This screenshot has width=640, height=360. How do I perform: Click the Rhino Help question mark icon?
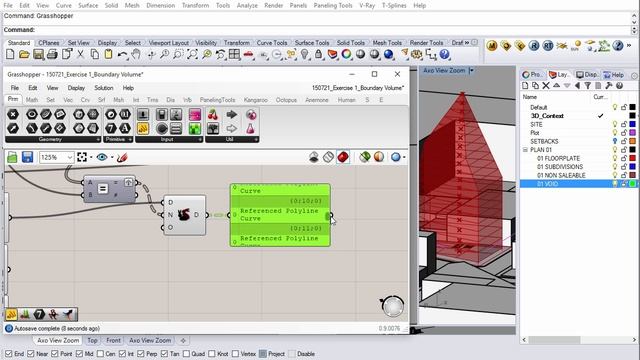tap(444, 54)
